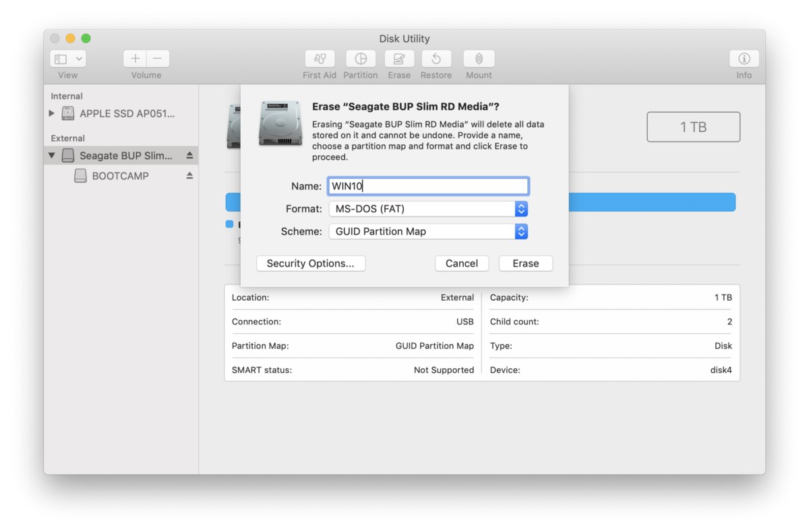The width and height of the screenshot is (809, 532).
Task: Select BOOTCAMP volume in sidebar
Action: [x=121, y=176]
